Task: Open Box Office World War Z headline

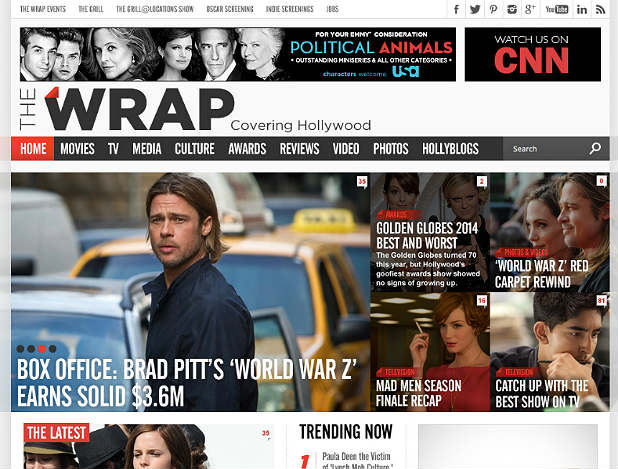Action: coord(187,383)
